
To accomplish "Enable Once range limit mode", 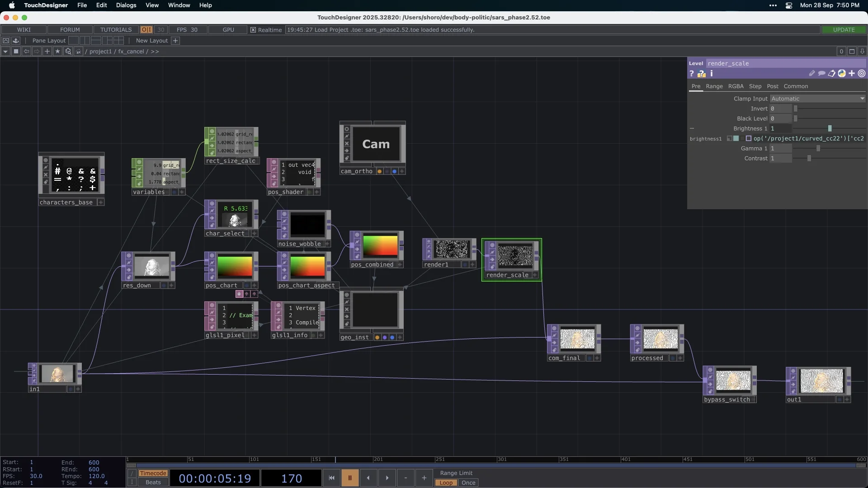I will coord(468,483).
